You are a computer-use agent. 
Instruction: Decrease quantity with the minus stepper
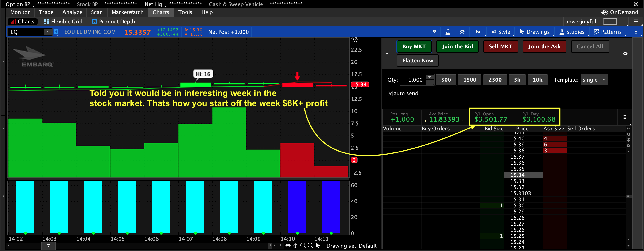[x=429, y=82]
